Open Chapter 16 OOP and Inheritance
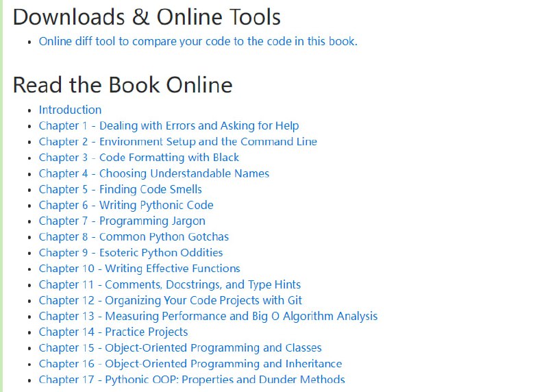The width and height of the screenshot is (548, 392). click(190, 363)
